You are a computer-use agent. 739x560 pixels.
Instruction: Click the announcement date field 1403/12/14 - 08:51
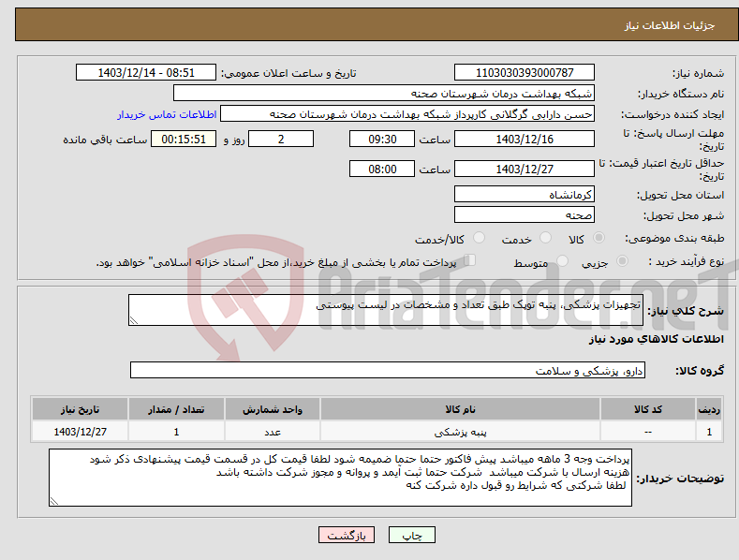pyautogui.click(x=146, y=73)
